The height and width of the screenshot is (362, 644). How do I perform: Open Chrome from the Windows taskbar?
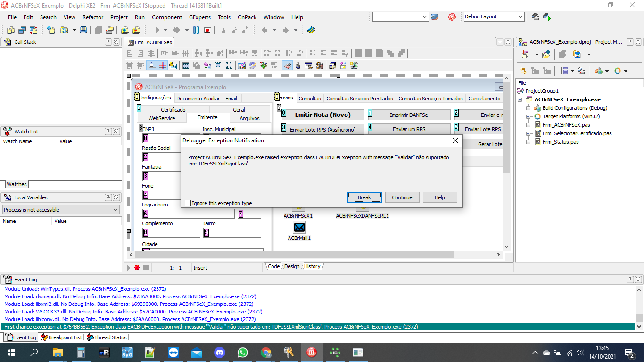[x=266, y=353]
